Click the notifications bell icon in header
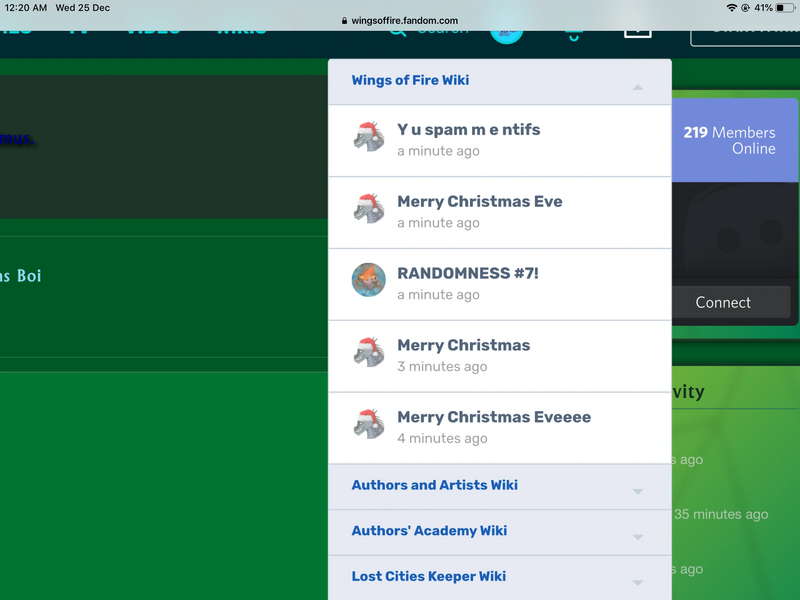800x600 pixels. (x=572, y=34)
